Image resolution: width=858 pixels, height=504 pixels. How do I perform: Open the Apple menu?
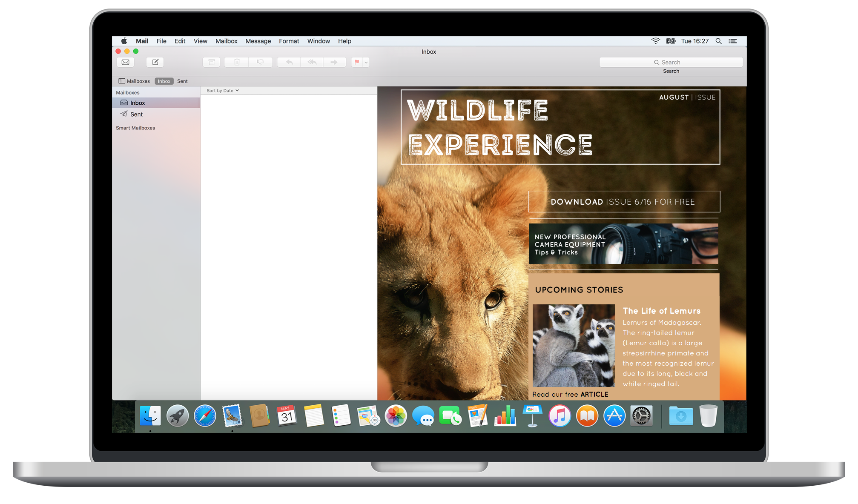point(124,41)
